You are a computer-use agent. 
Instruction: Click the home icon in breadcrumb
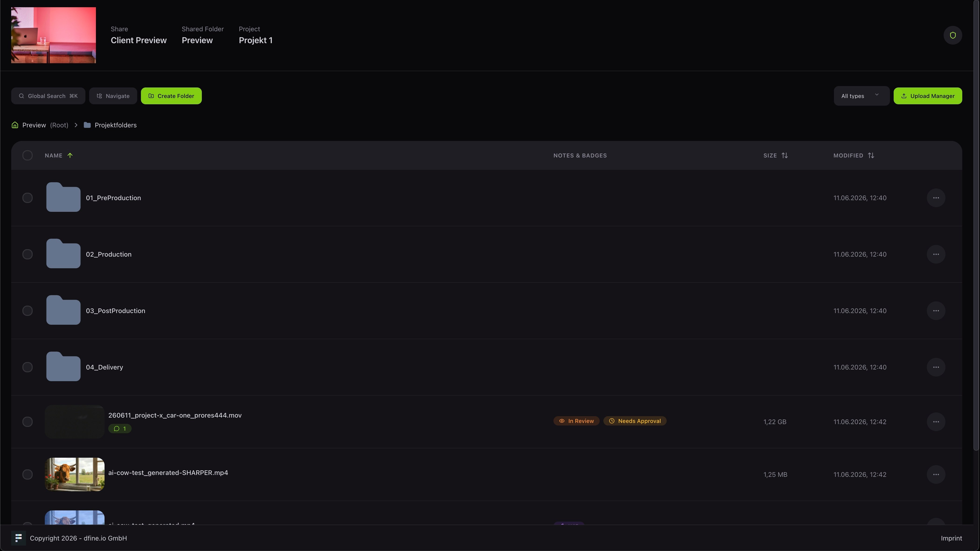pyautogui.click(x=15, y=125)
